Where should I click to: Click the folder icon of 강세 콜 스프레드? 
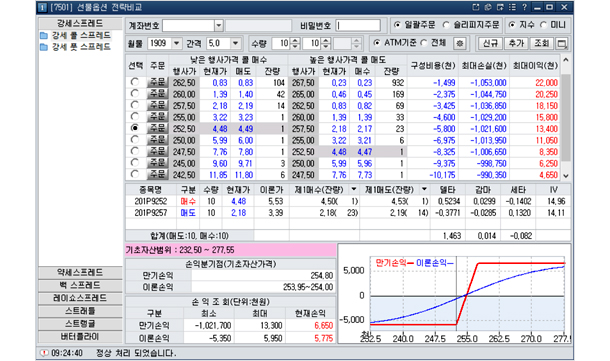[x=44, y=36]
